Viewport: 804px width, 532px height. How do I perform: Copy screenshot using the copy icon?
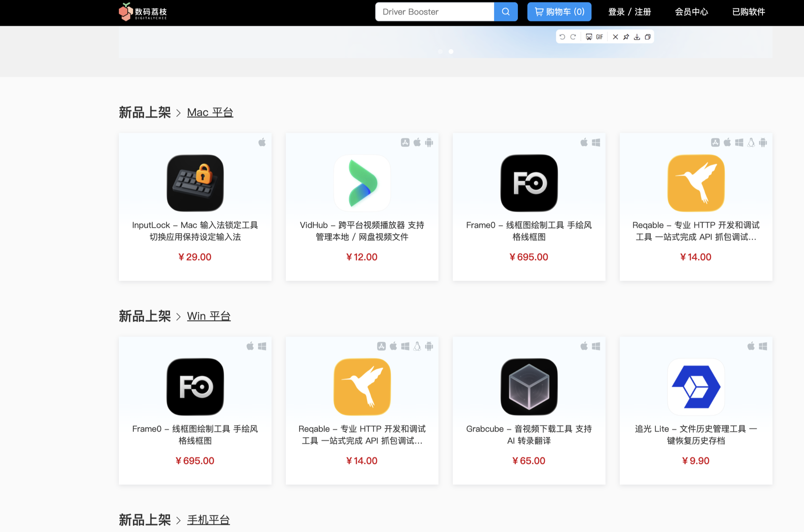point(647,37)
